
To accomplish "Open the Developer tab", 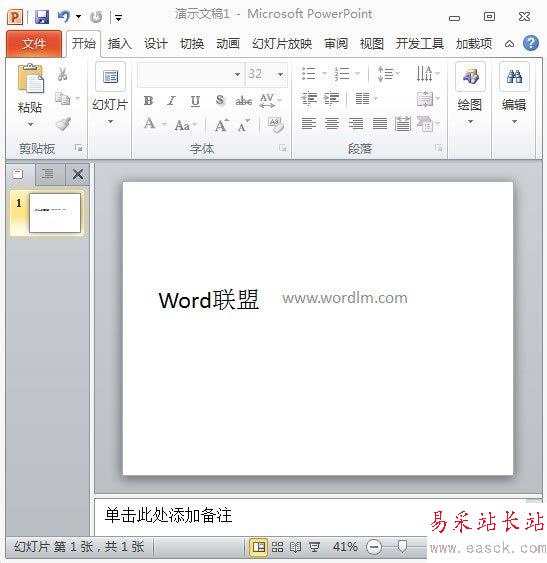I will (x=419, y=44).
